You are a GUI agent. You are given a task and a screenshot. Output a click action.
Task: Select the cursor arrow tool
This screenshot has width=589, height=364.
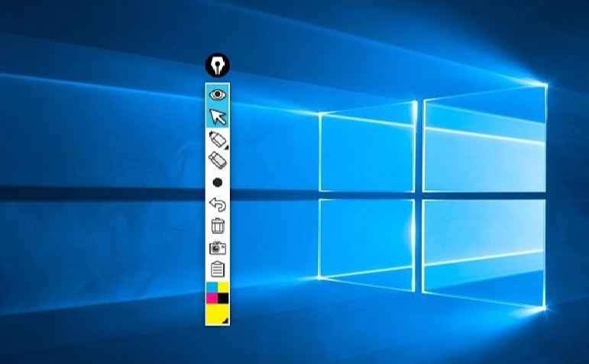tap(218, 117)
